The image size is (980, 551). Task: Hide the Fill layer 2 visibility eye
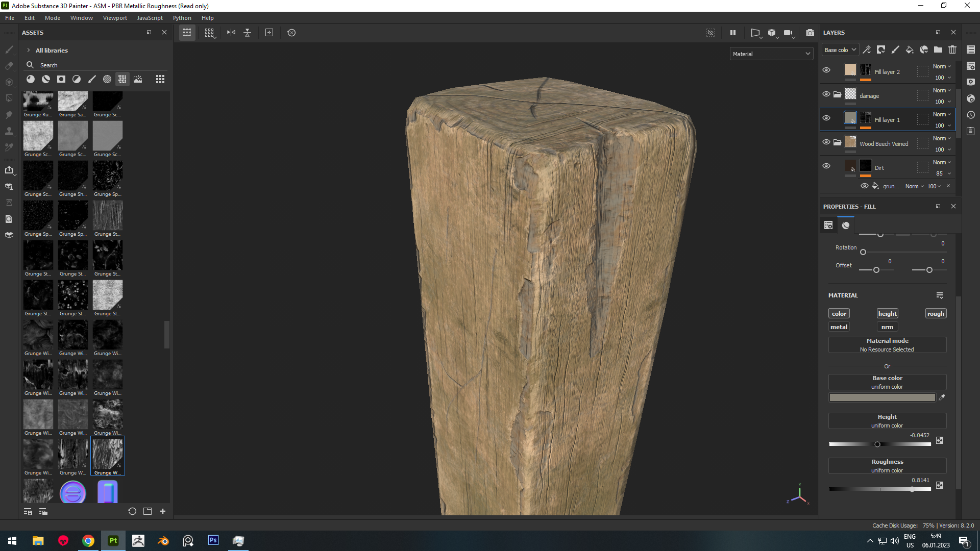coord(826,70)
